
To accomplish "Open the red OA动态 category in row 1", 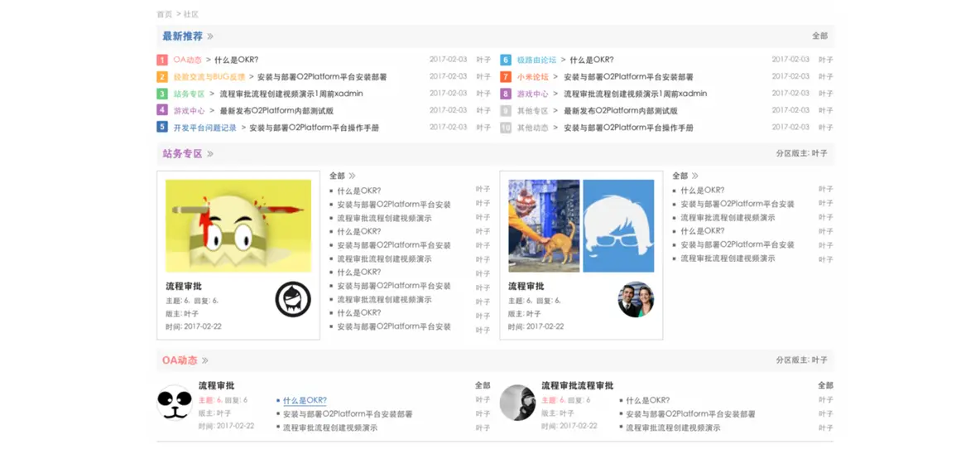I will click(x=188, y=60).
